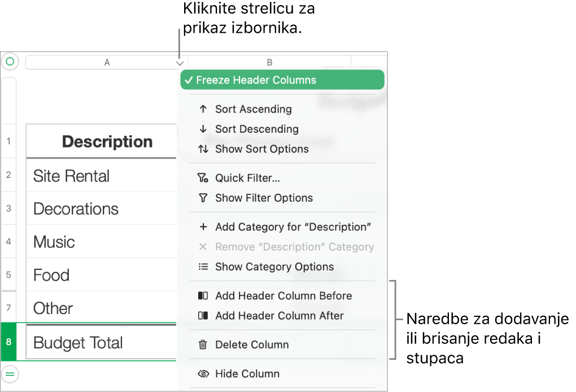Click the Sort Descending arrow icon

tap(203, 129)
